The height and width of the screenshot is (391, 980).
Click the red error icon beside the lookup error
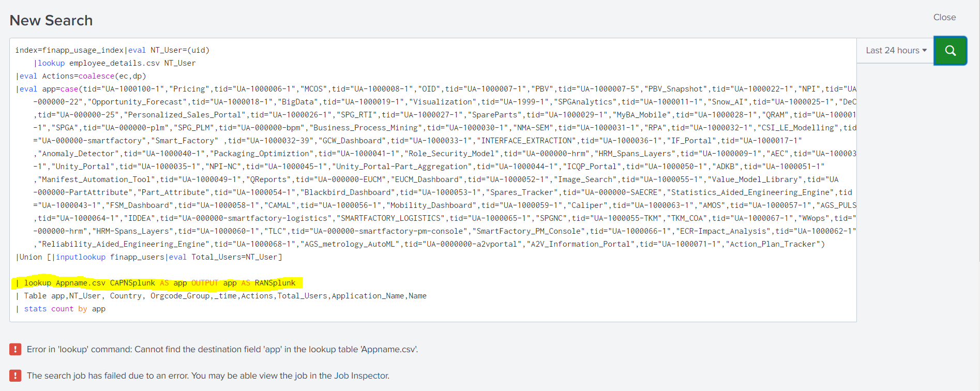[x=16, y=350]
